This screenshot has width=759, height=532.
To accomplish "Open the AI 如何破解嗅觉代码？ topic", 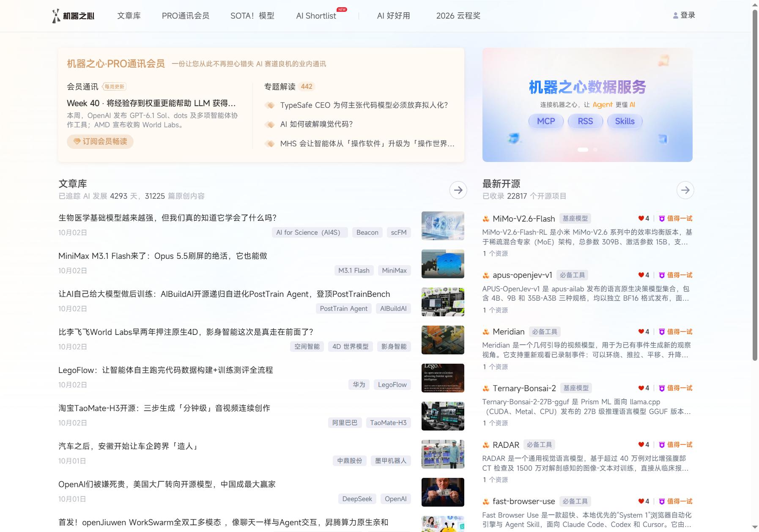I will [316, 124].
